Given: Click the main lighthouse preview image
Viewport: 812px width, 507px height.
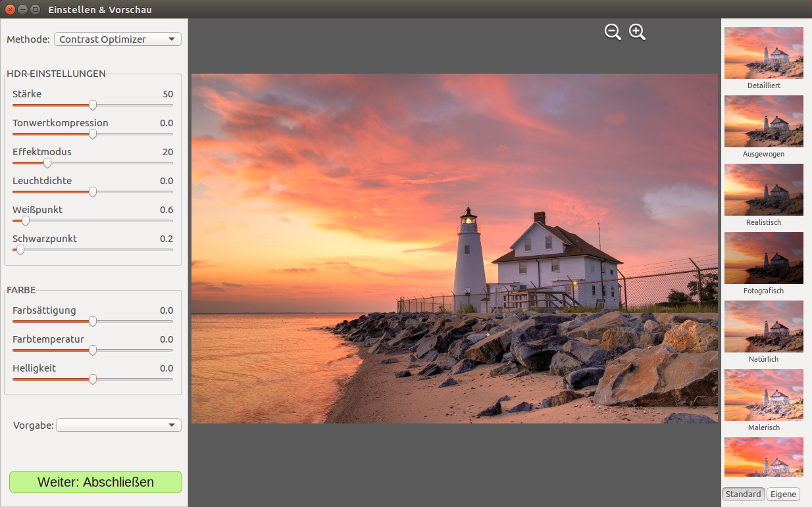Looking at the screenshot, I should coord(455,248).
